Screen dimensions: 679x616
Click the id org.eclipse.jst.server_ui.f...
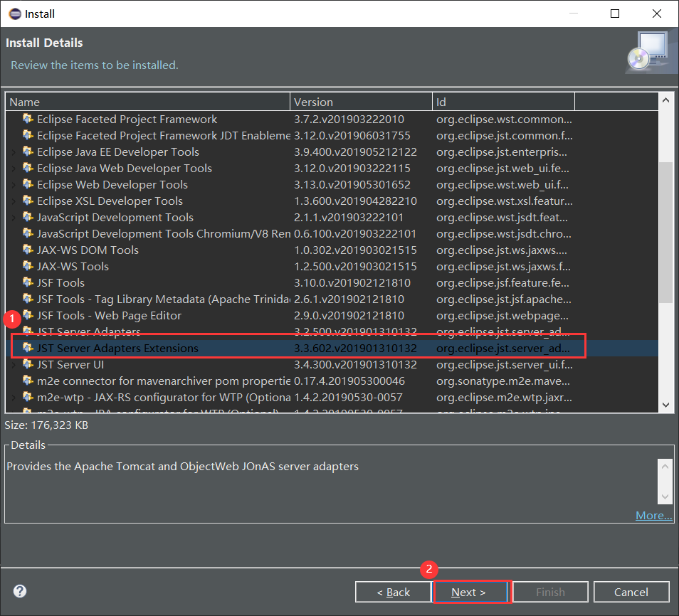coord(504,364)
